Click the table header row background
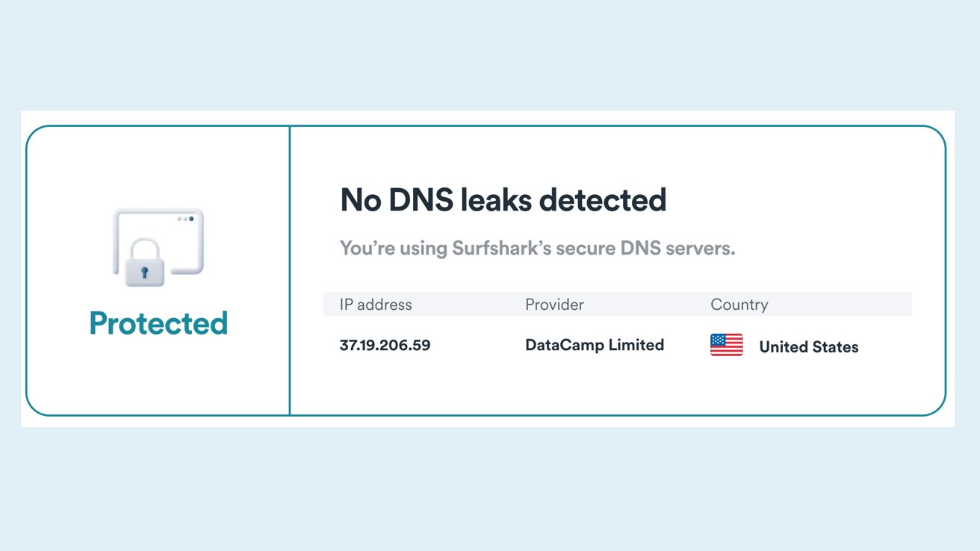 (618, 304)
